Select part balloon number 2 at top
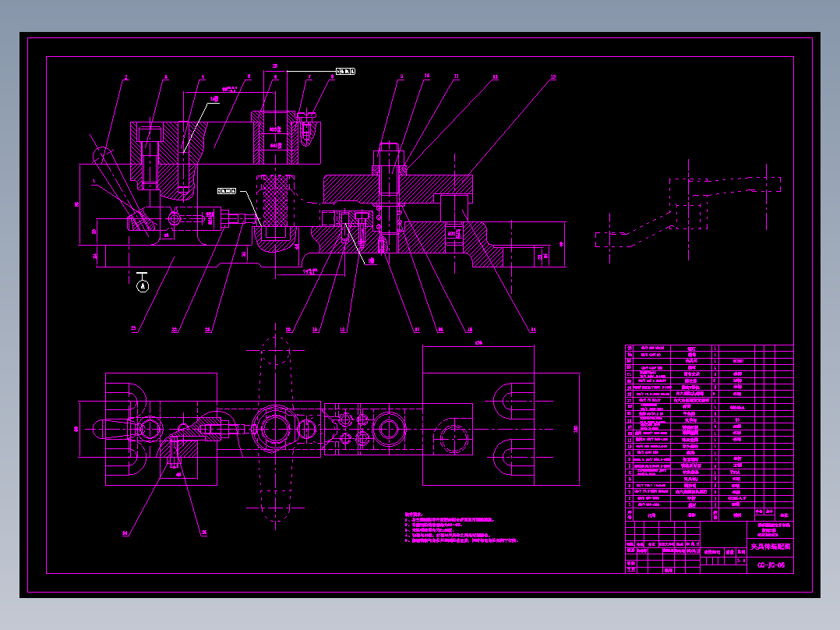Viewport: 840px width, 630px height. coord(126,77)
